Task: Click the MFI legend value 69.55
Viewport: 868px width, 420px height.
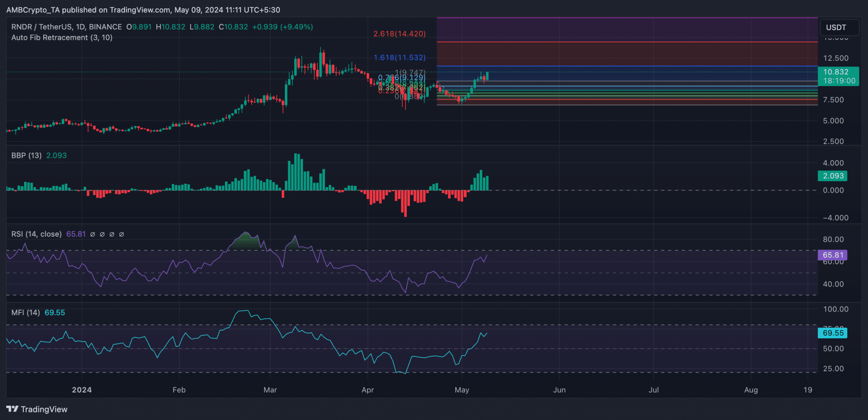Action: pos(55,312)
